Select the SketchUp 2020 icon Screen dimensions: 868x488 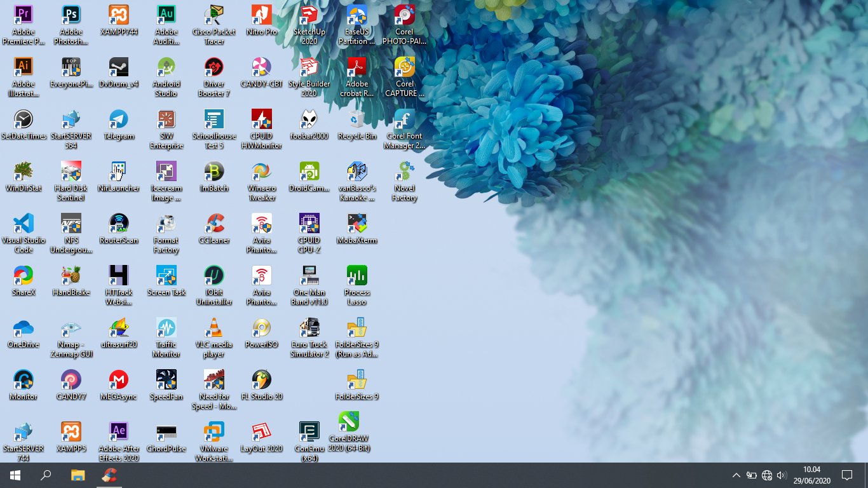coord(309,24)
